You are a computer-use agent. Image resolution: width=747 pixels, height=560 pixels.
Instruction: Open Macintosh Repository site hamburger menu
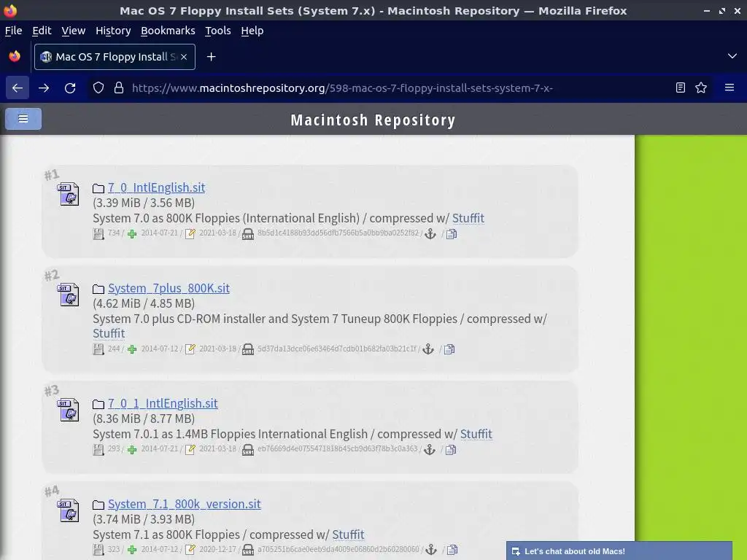[x=23, y=119]
